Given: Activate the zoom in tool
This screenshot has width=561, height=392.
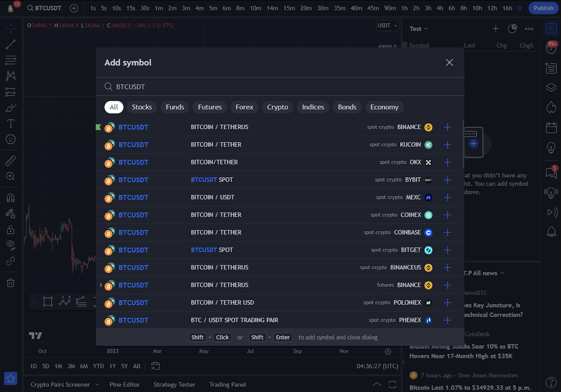Looking at the screenshot, I should [11, 176].
